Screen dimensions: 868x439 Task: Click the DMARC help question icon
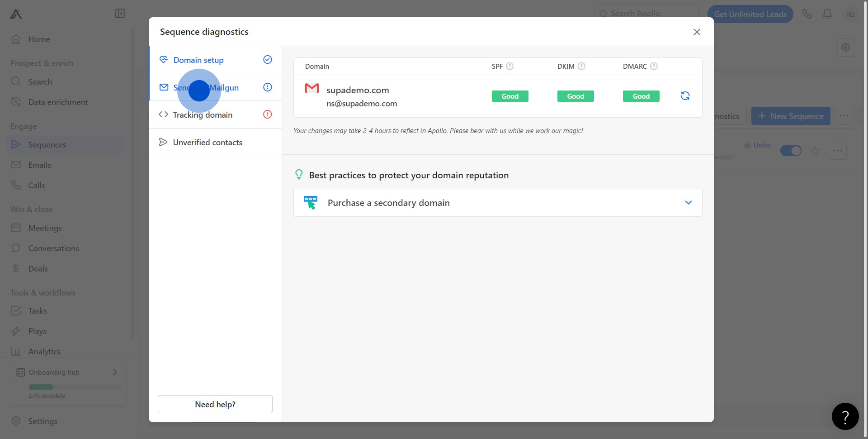pos(653,67)
